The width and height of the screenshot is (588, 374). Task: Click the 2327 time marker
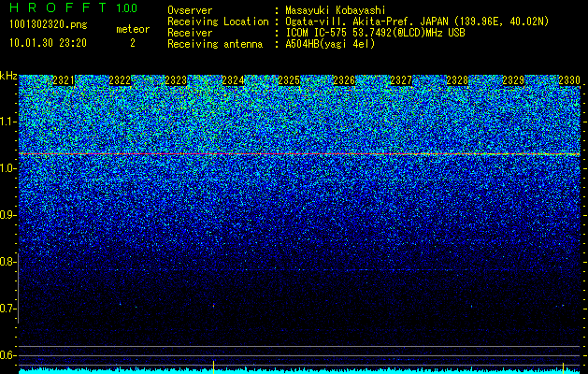401,80
